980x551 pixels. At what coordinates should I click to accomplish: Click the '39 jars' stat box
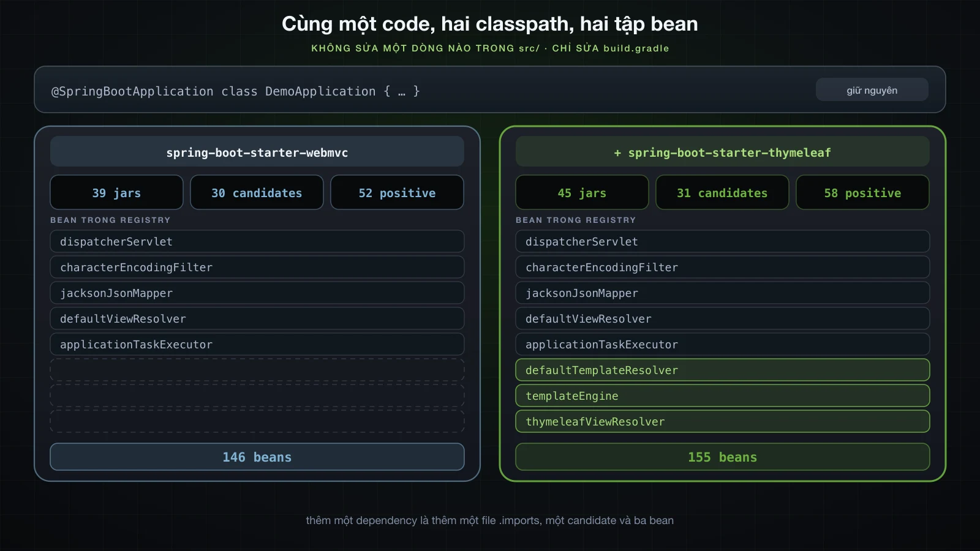point(116,193)
